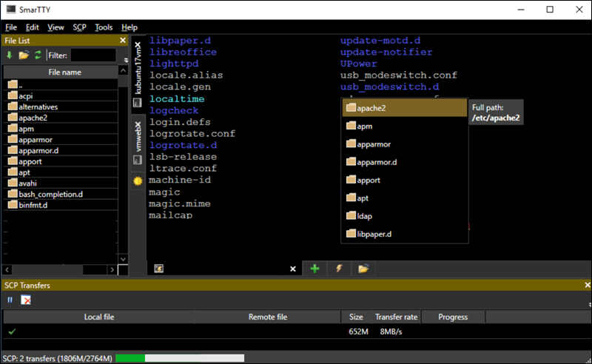The height and width of the screenshot is (364, 592).
Task: Click the Size column header
Action: 356,317
